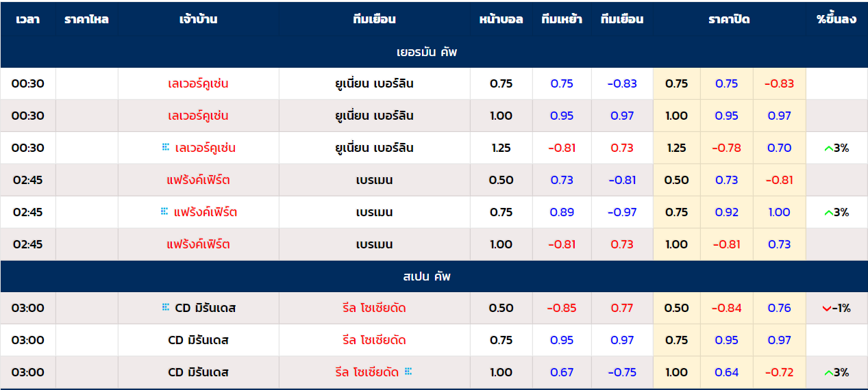The height and width of the screenshot is (390, 868).
Task: Open รีล โซเซียดัด in the 0.75 handicap row
Action: tap(374, 340)
